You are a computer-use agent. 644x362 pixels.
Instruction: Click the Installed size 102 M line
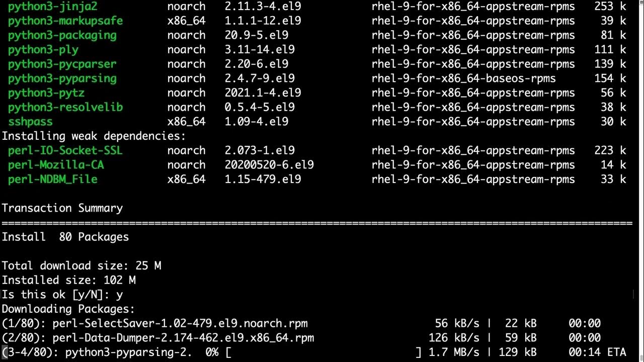pyautogui.click(x=69, y=280)
